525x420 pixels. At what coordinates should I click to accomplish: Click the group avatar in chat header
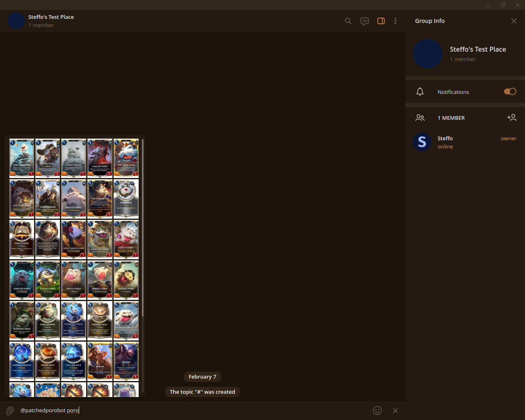(17, 21)
